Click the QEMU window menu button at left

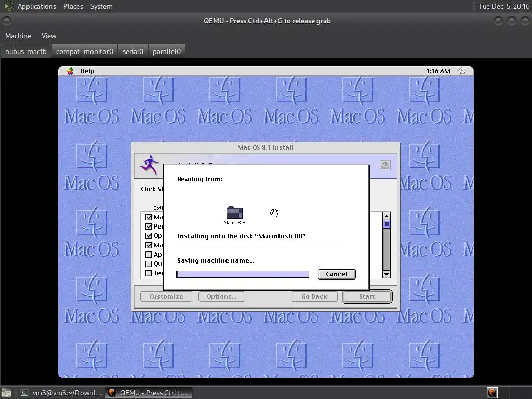coord(6,21)
